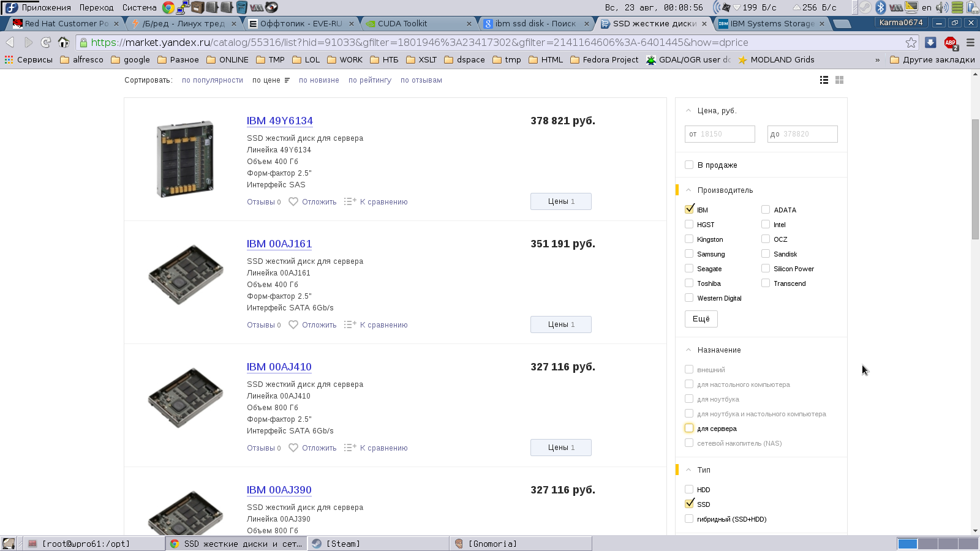The width and height of the screenshot is (980, 551).
Task: Click the Steam tray icon
Action: pos(865,7)
